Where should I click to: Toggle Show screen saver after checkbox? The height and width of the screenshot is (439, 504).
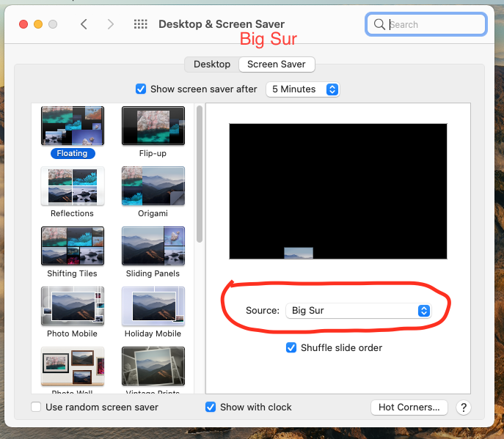point(141,89)
